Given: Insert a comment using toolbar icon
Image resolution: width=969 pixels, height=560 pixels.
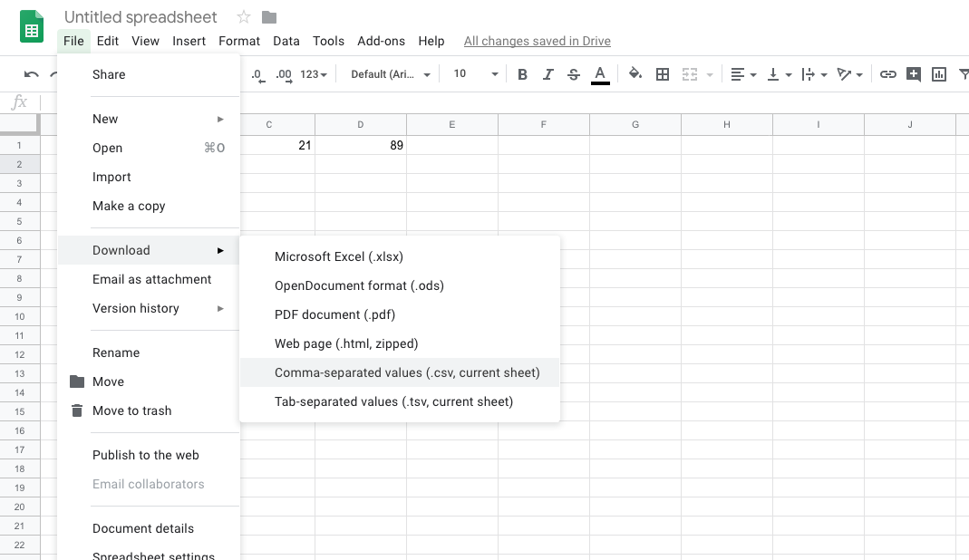Looking at the screenshot, I should coord(914,74).
